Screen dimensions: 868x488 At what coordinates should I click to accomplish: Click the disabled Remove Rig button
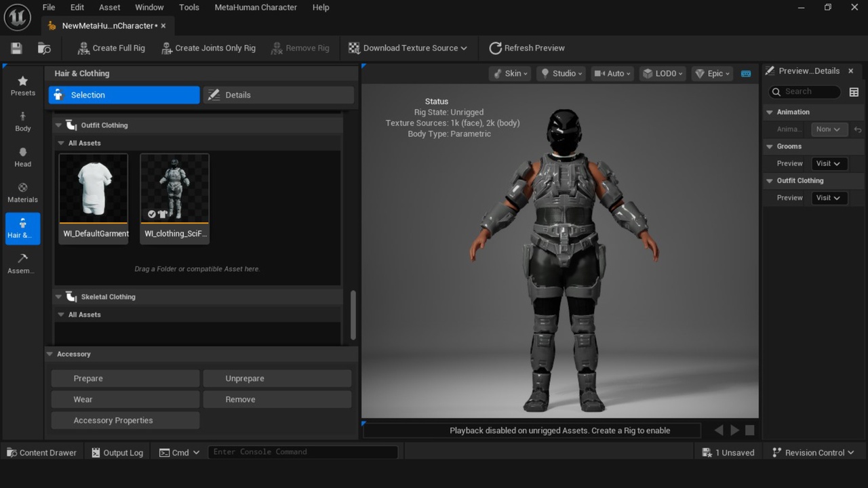tap(300, 48)
